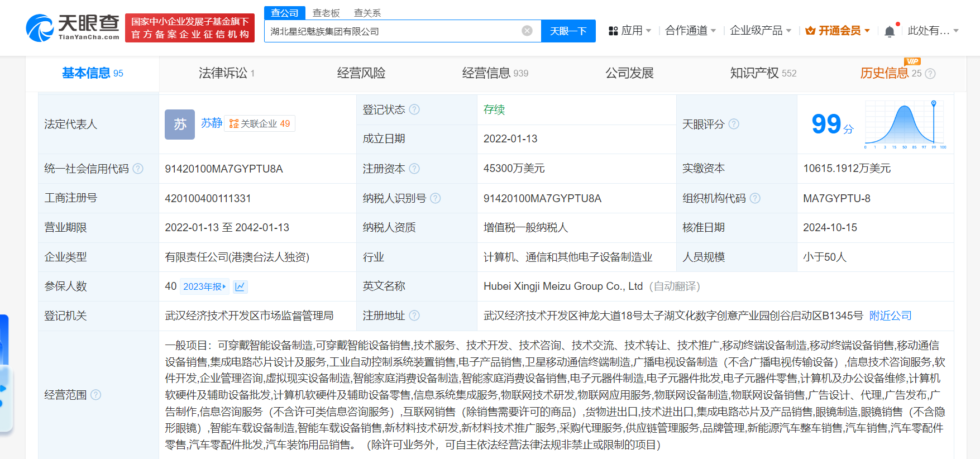Expand the 企业级产品 dropdown
This screenshot has height=459, width=980.
(761, 31)
